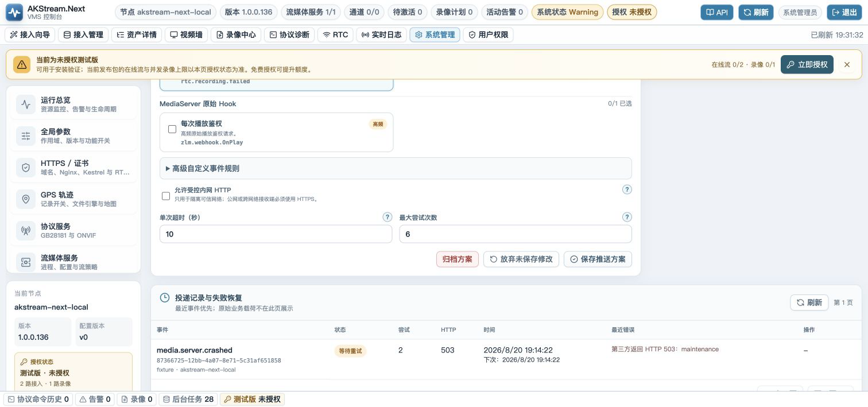Click the warning triangle icon in the banner

tap(22, 64)
